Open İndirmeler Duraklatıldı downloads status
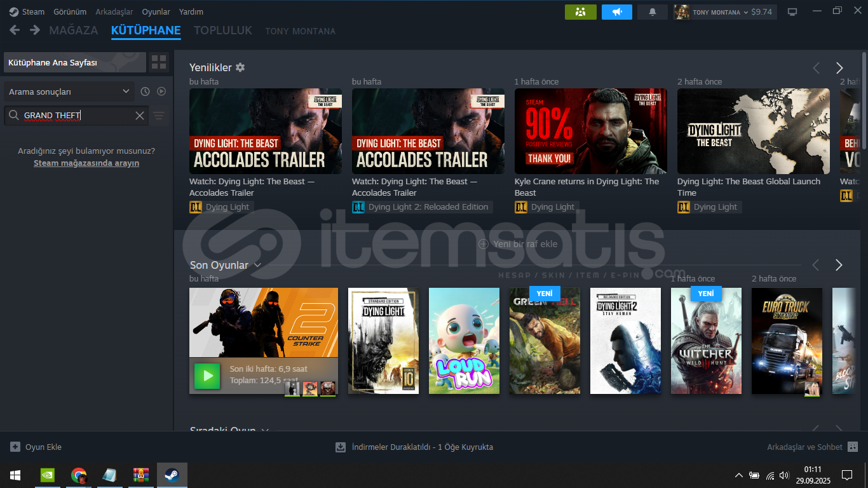Image resolution: width=868 pixels, height=488 pixels. (423, 447)
